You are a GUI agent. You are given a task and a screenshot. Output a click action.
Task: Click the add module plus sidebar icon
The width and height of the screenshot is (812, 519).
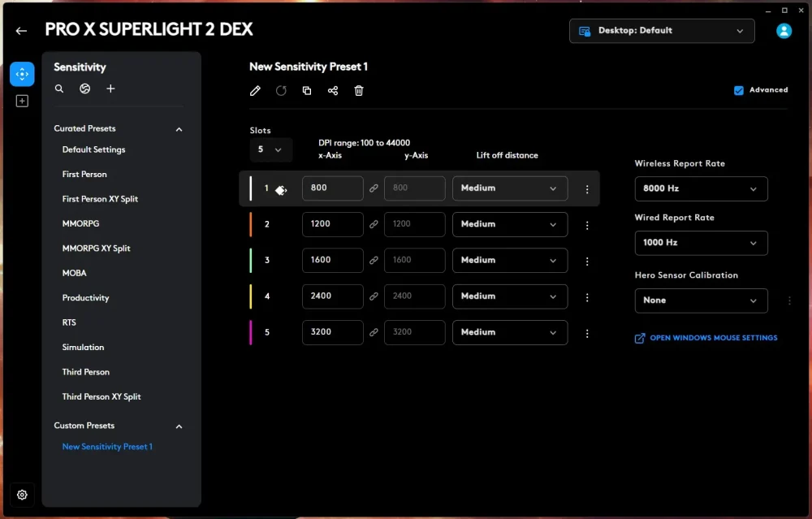coord(22,101)
